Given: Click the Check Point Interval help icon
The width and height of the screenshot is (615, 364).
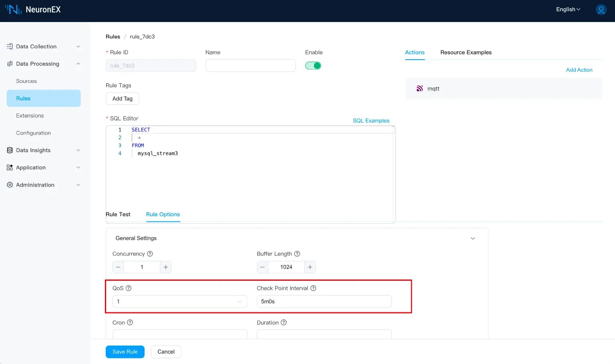Looking at the screenshot, I should (314, 288).
